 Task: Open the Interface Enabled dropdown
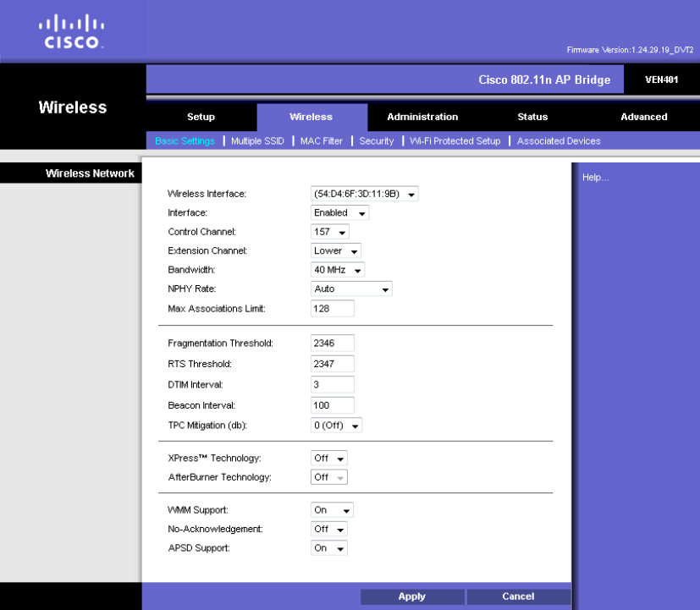pyautogui.click(x=339, y=213)
